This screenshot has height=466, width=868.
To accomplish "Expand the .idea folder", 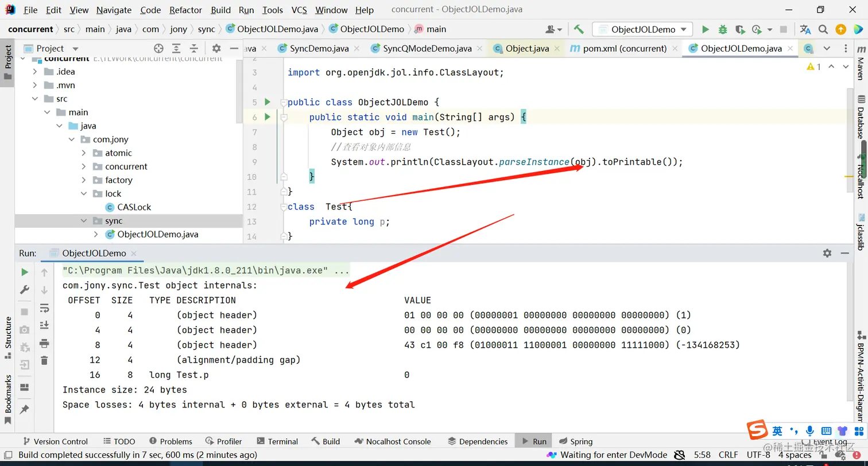I will click(x=35, y=72).
